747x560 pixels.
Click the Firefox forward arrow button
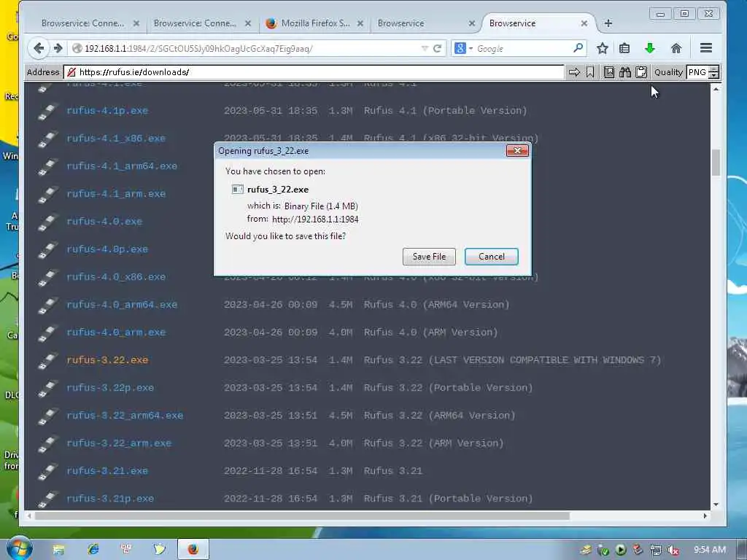(x=58, y=48)
